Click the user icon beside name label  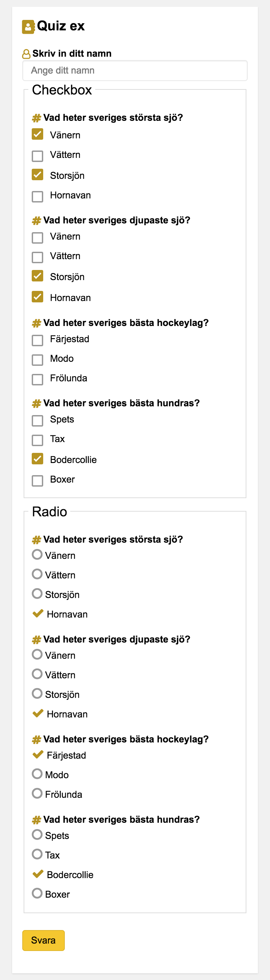[26, 54]
